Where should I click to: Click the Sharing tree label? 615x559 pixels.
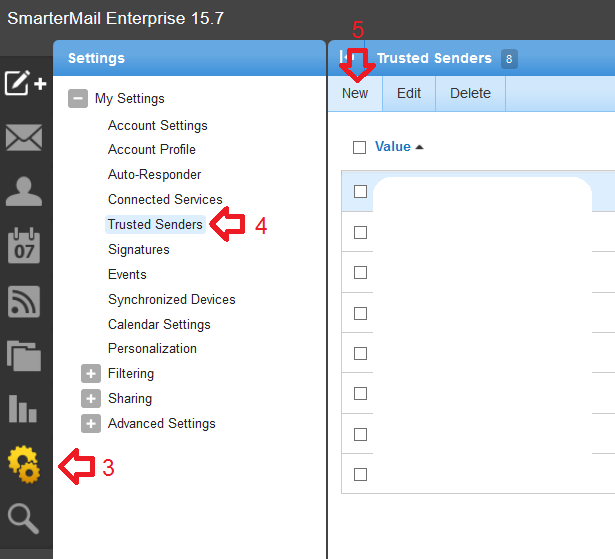130,399
